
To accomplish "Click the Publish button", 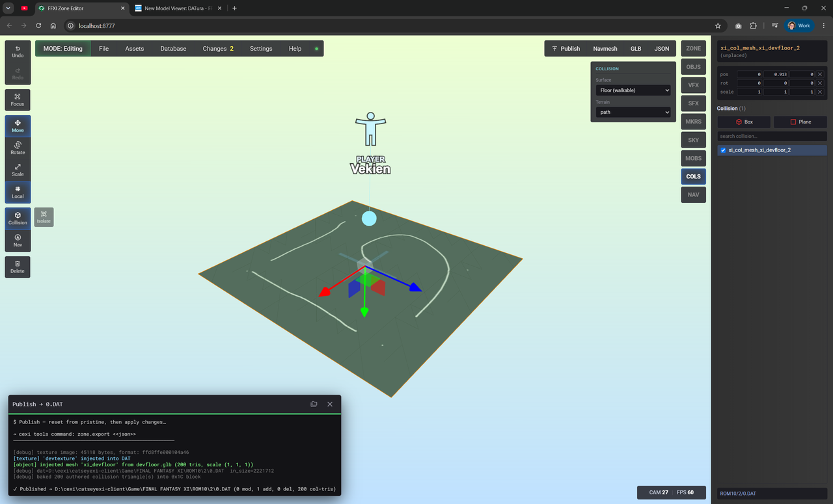I will pyautogui.click(x=565, y=49).
